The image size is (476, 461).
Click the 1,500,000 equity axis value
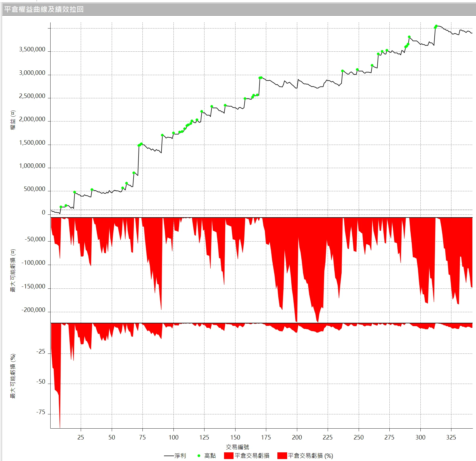point(32,143)
